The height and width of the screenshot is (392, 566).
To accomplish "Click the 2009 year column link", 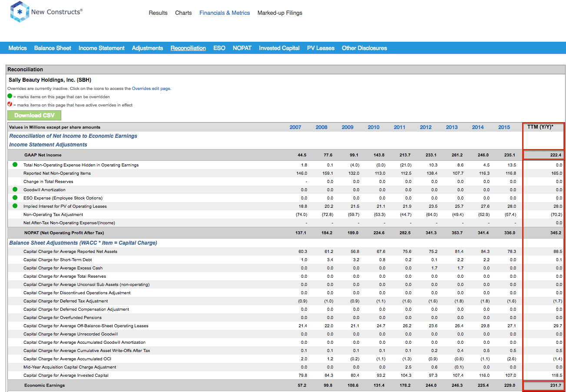I will [348, 127].
